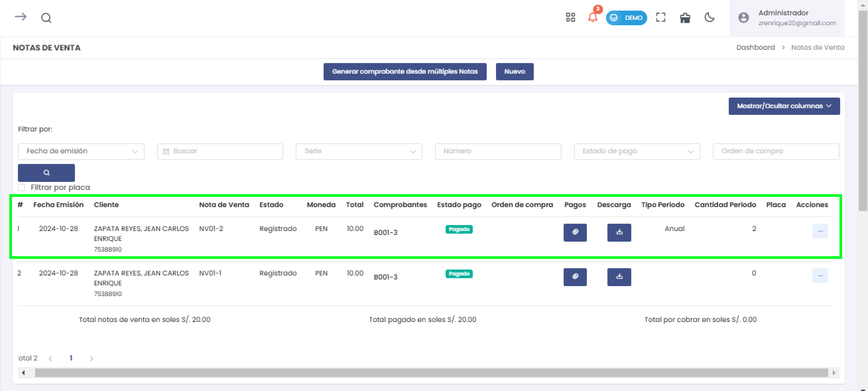The height and width of the screenshot is (391, 868).
Task: Switch to dark mode moon icon
Action: pyautogui.click(x=709, y=17)
